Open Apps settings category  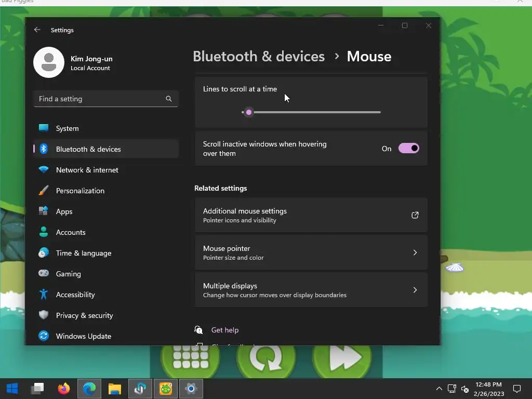tap(106, 211)
